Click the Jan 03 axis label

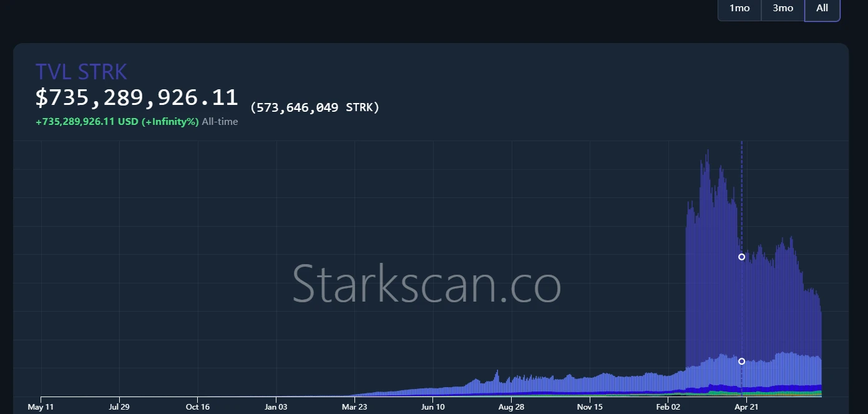pyautogui.click(x=276, y=407)
